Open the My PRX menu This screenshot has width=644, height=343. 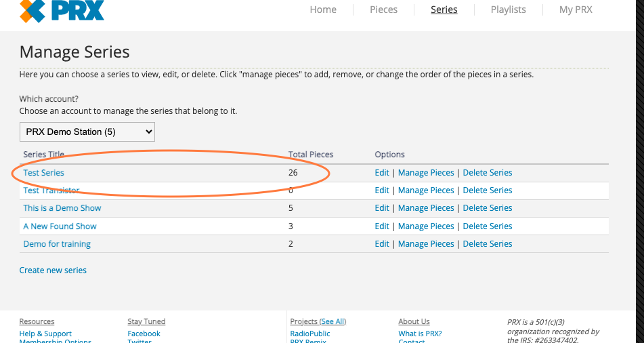(x=576, y=9)
